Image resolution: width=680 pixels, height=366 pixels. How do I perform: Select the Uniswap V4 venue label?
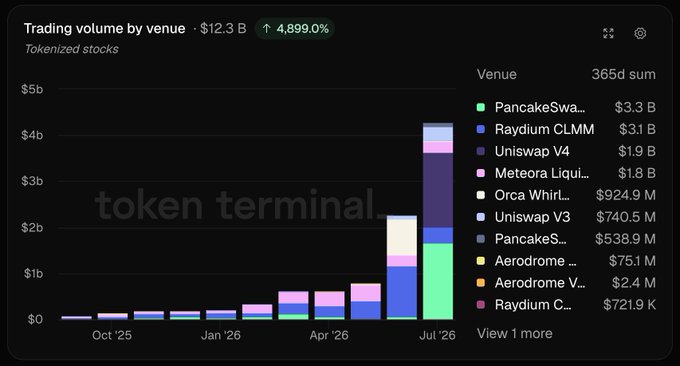tap(532, 151)
